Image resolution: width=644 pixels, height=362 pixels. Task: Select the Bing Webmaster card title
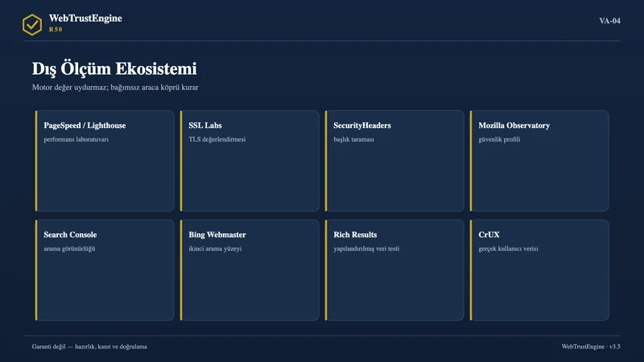[217, 235]
